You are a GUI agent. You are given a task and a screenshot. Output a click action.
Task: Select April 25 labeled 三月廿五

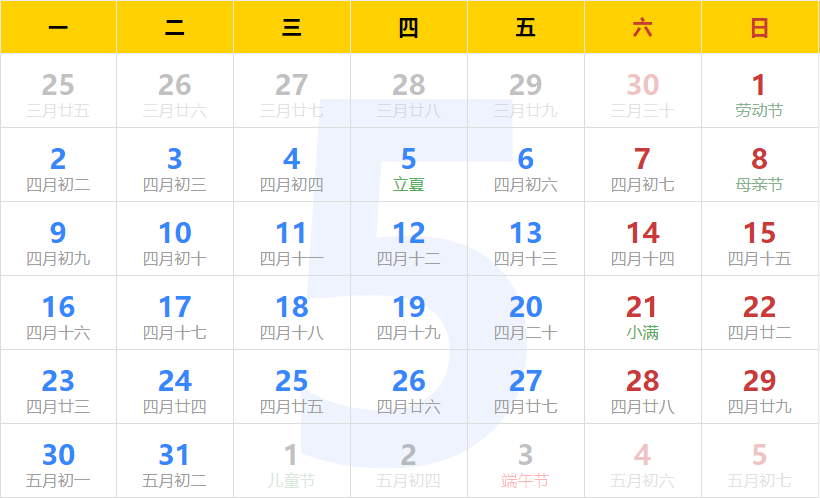tap(58, 90)
